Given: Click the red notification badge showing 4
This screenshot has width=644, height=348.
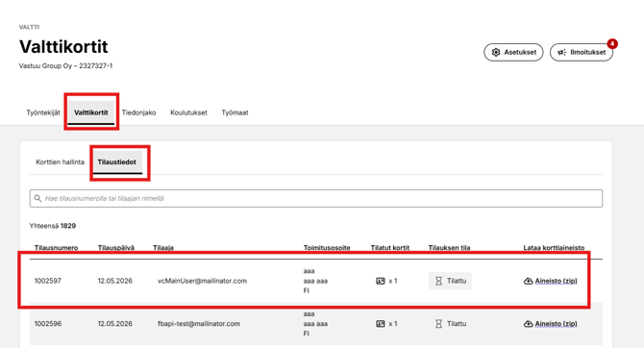Looking at the screenshot, I should tap(612, 43).
